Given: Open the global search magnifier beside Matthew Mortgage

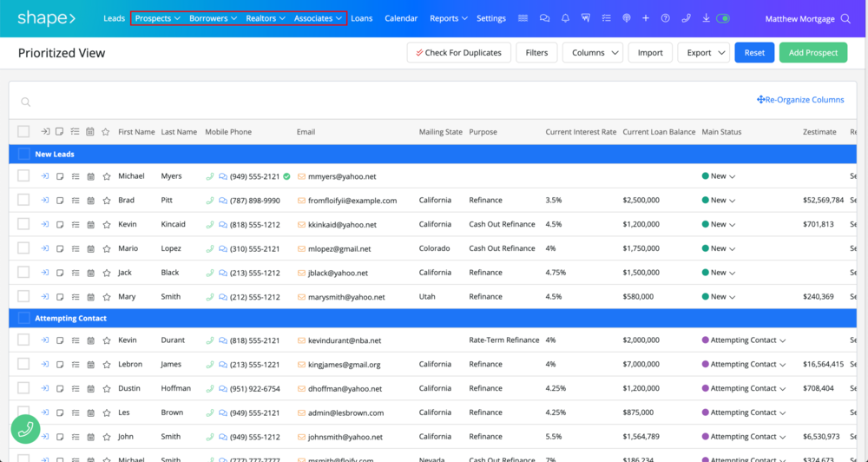Looking at the screenshot, I should click(x=845, y=18).
